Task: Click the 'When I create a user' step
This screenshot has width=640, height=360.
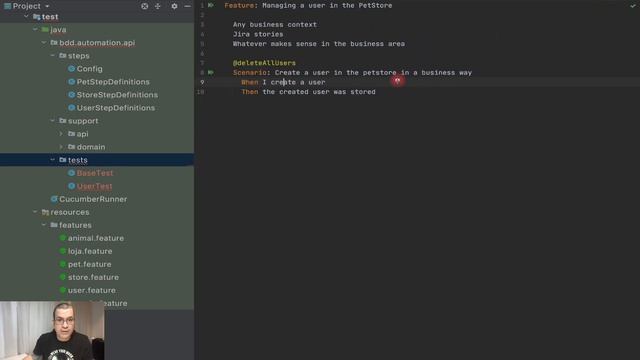Action: 283,82
